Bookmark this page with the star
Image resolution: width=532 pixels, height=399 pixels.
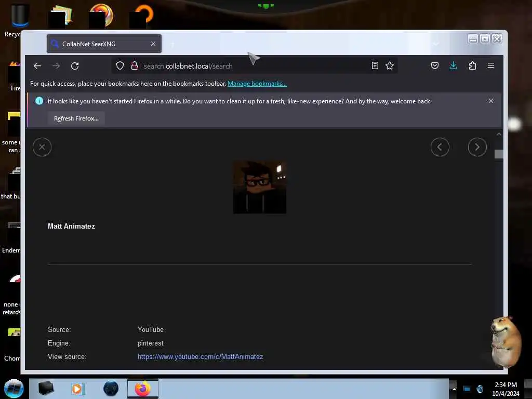click(x=390, y=66)
